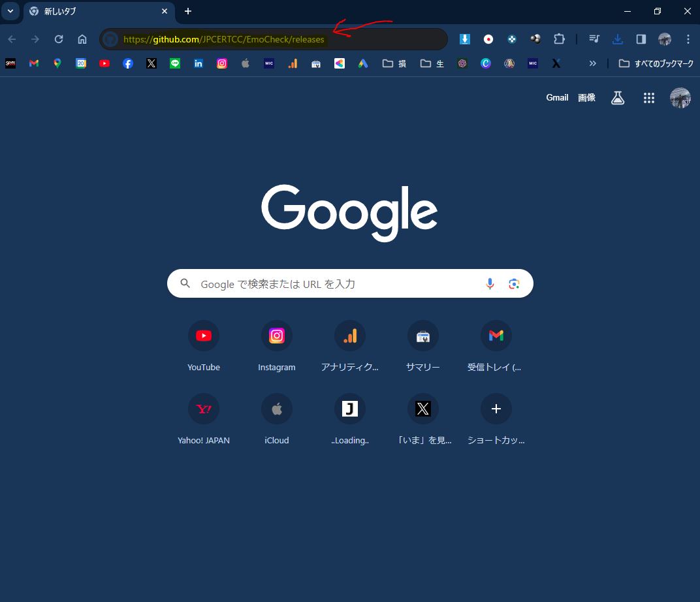Click the Google search input box
The height and width of the screenshot is (602, 700).
pyautogui.click(x=333, y=283)
